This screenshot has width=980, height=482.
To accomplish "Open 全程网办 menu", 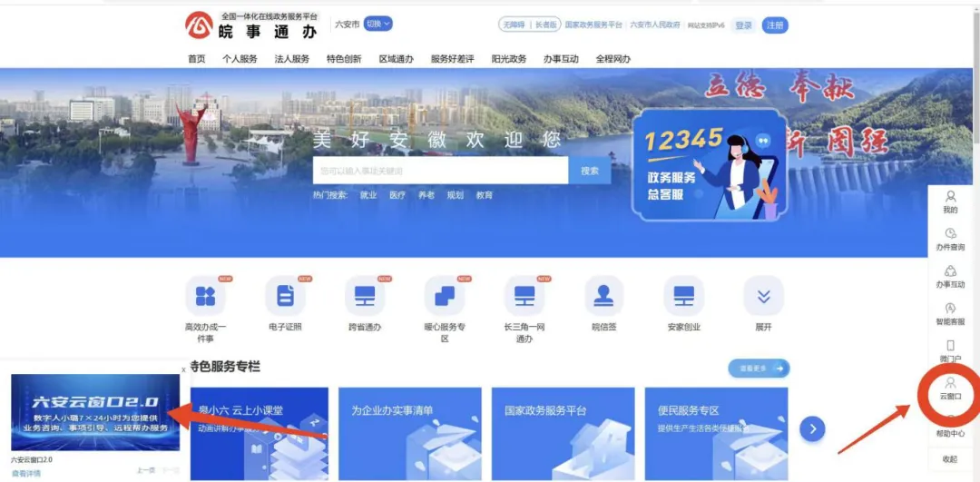I will point(613,59).
